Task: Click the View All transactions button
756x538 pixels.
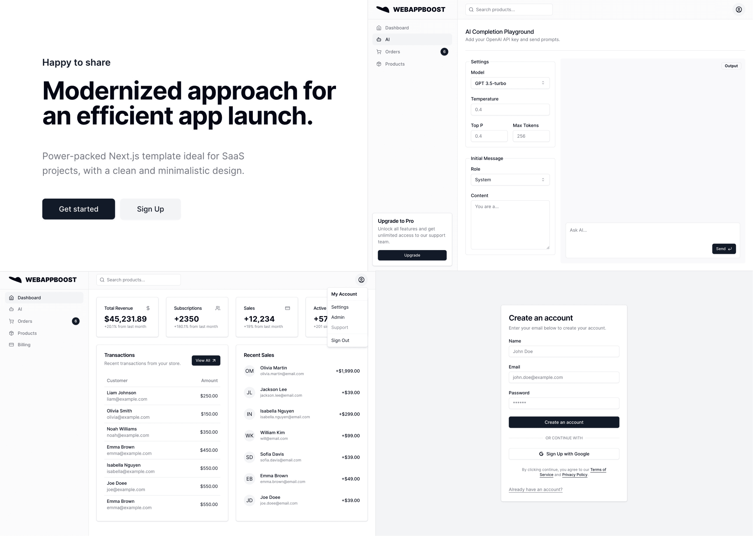Action: pyautogui.click(x=206, y=360)
